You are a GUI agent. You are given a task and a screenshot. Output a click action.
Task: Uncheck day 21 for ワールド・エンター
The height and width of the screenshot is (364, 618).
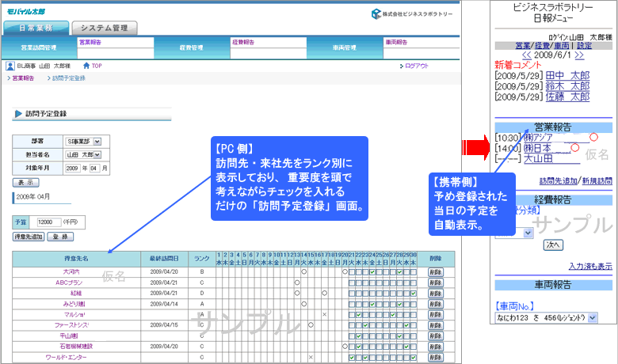tap(352, 358)
